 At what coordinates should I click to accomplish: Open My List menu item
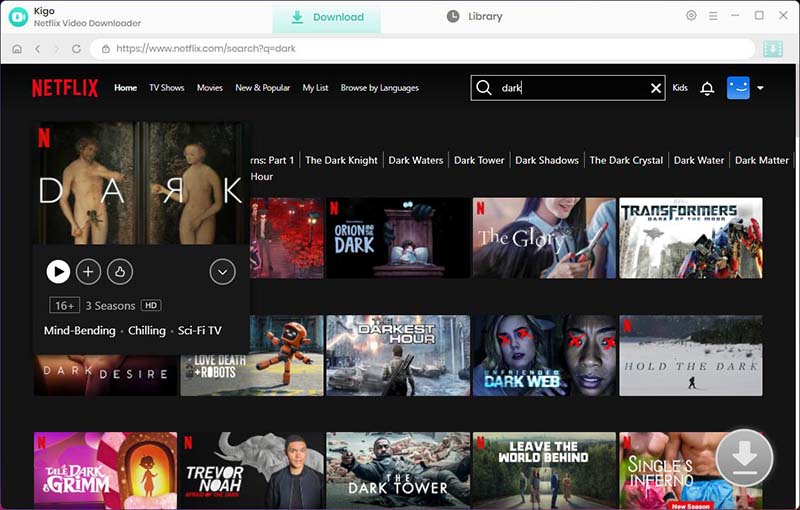tap(315, 88)
